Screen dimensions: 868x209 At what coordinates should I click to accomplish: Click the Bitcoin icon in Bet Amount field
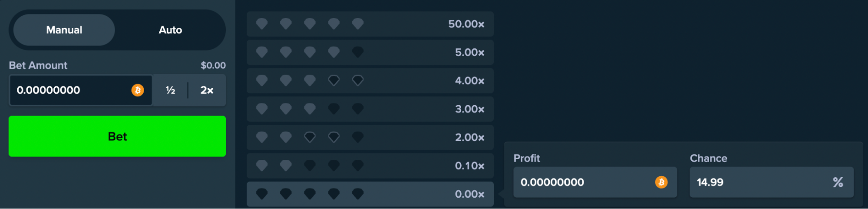coord(138,90)
